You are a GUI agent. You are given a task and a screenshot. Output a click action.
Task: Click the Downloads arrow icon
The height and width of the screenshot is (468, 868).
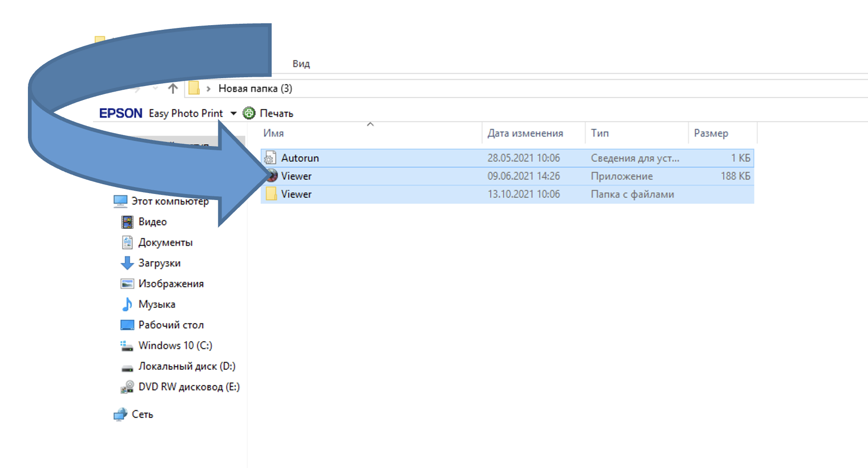127,263
